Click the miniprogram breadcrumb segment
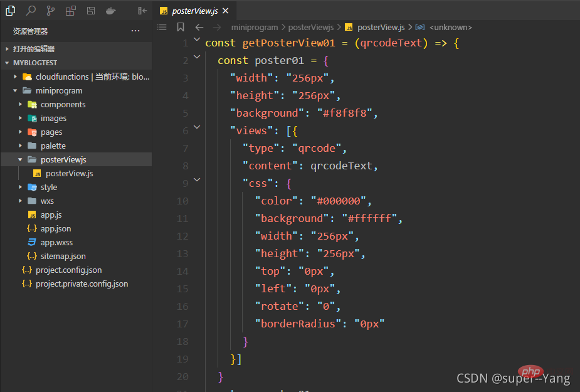Screen dimensions: 580x392 pyautogui.click(x=254, y=27)
